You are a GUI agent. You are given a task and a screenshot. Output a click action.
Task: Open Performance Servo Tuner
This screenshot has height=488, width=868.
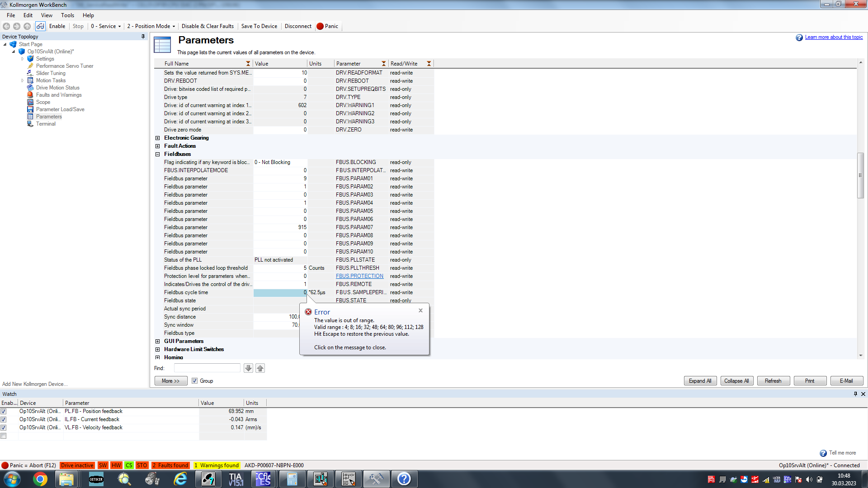coord(65,66)
